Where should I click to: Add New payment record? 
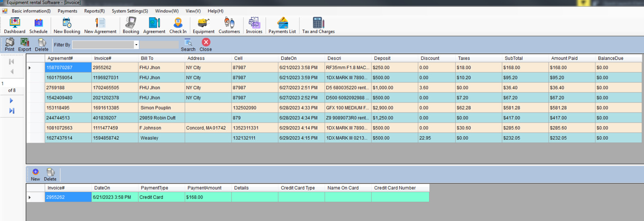point(35,175)
